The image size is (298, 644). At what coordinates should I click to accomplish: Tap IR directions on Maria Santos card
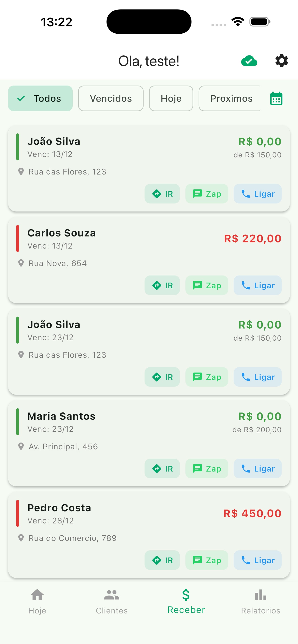pos(162,469)
